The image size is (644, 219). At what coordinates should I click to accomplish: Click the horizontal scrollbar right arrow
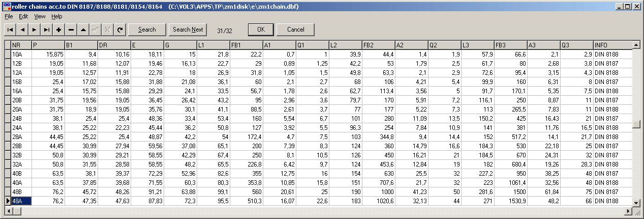pyautogui.click(x=628, y=210)
